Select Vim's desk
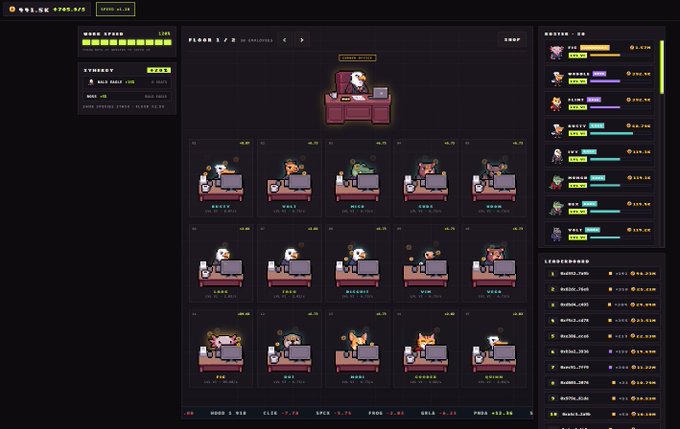The width and height of the screenshot is (680, 429). pyautogui.click(x=426, y=263)
